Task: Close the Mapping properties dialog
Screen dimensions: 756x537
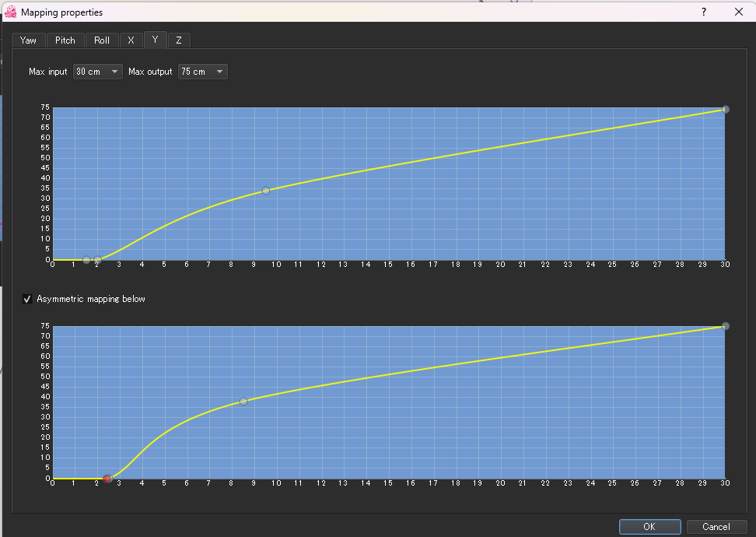Action: click(738, 12)
